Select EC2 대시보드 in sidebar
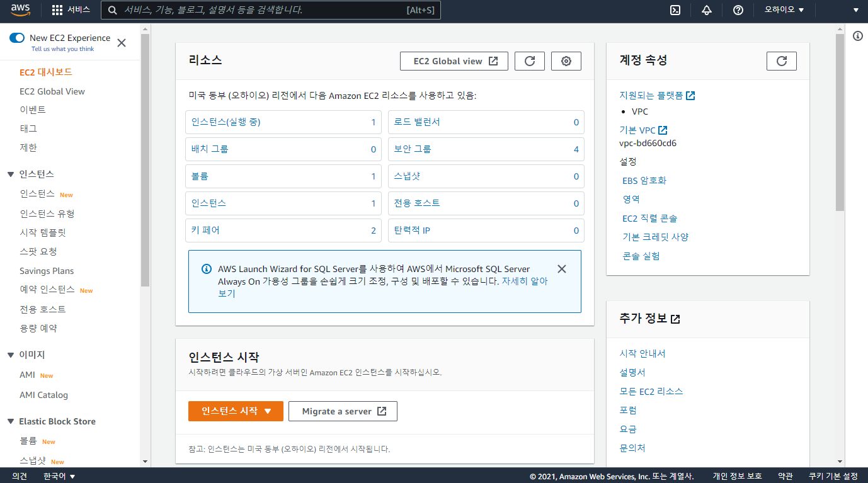This screenshot has width=868, height=483. coord(46,72)
